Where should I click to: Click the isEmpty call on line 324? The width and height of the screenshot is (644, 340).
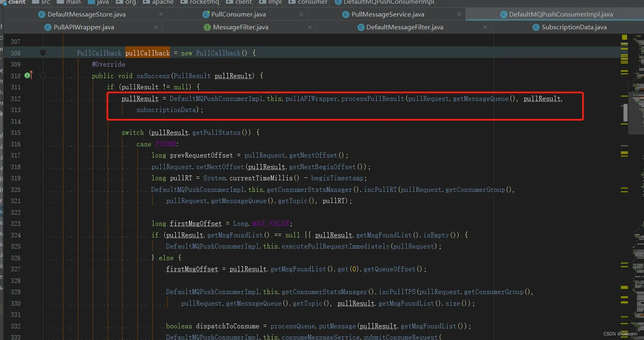click(436, 235)
